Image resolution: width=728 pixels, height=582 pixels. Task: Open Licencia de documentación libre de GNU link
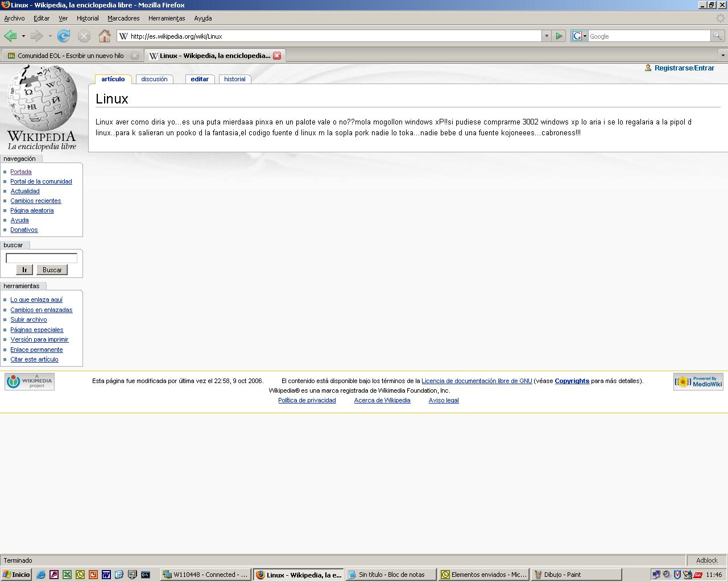(x=477, y=381)
